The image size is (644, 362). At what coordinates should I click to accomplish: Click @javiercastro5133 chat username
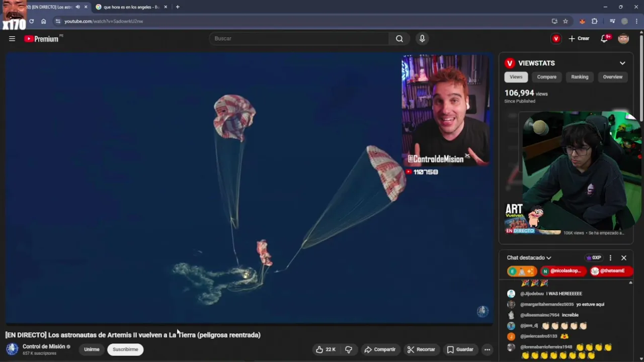(x=538, y=336)
